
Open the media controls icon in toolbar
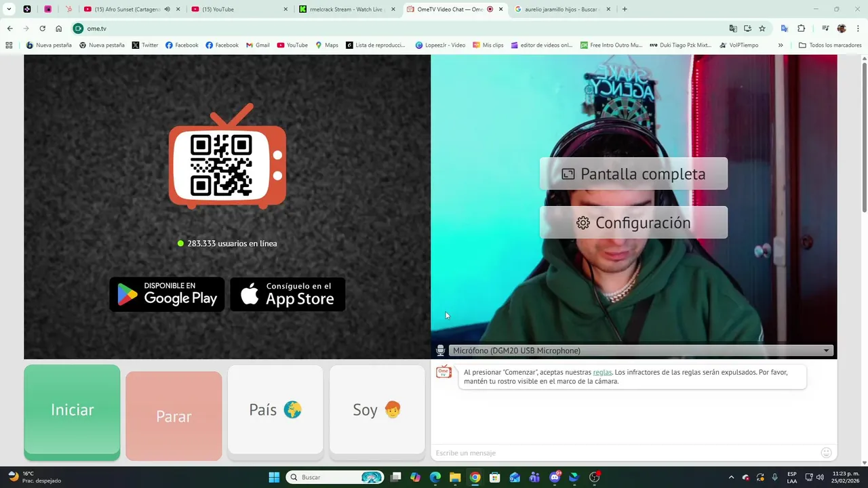click(825, 28)
